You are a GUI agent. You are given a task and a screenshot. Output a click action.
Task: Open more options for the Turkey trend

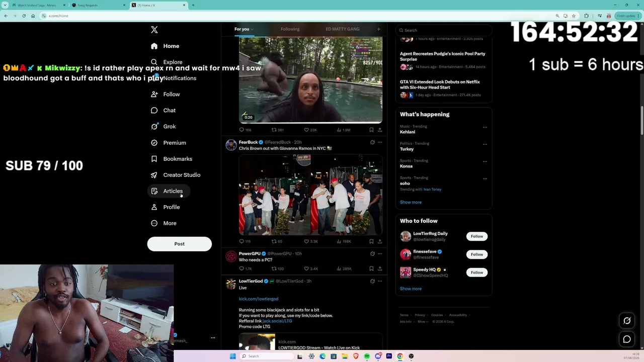tap(485, 144)
